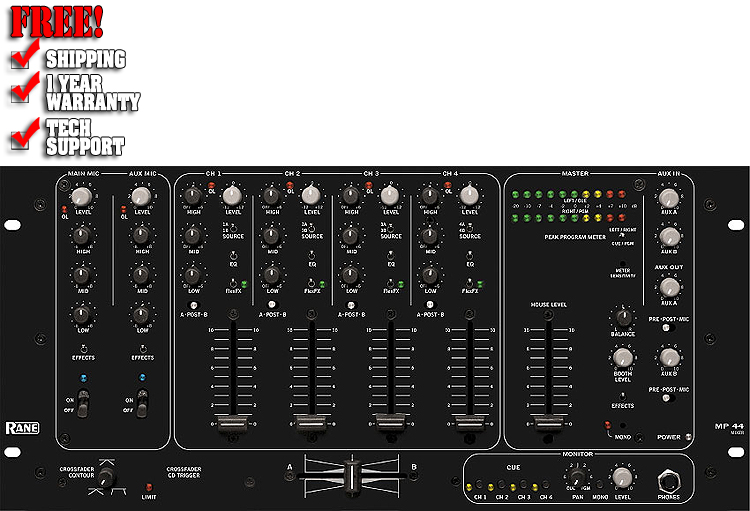Turn the Aux Mic Level knob
The width and height of the screenshot is (750, 511).
pyautogui.click(x=141, y=197)
